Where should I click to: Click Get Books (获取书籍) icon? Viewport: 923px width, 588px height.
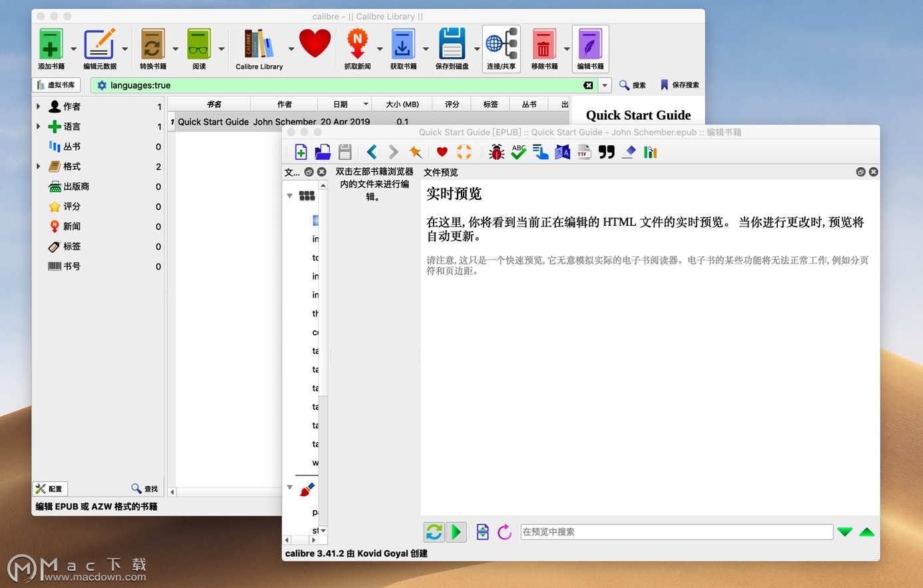tap(403, 45)
